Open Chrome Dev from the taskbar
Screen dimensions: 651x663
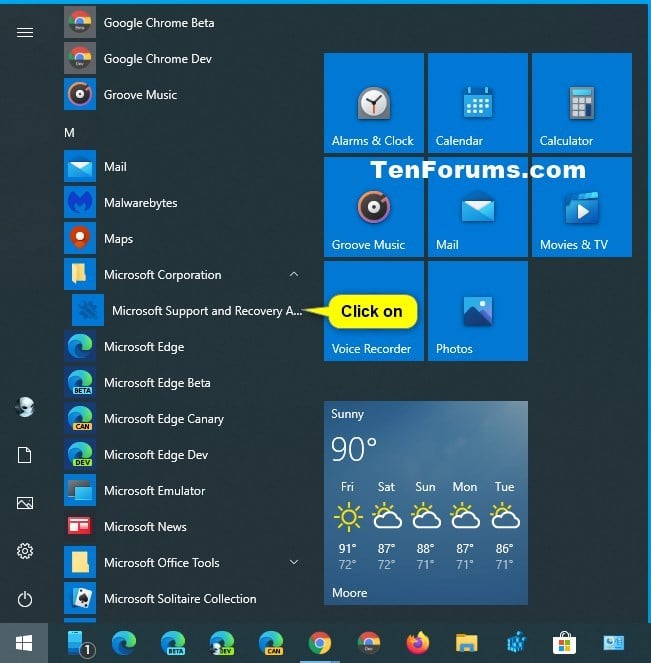click(x=369, y=643)
